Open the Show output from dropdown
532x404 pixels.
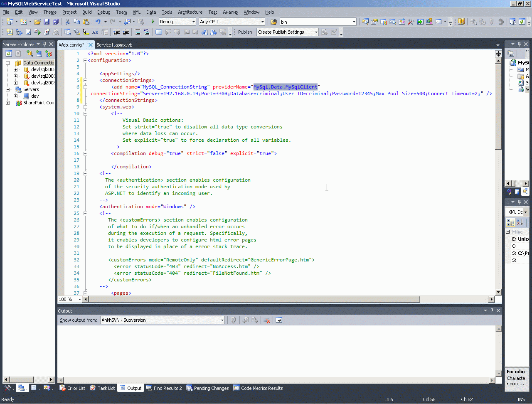(x=163, y=320)
